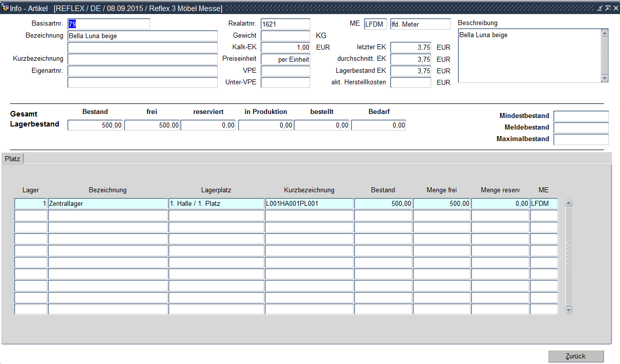Click the Mindestbestand input field
Screen dimensions: 620x364
[x=581, y=116]
